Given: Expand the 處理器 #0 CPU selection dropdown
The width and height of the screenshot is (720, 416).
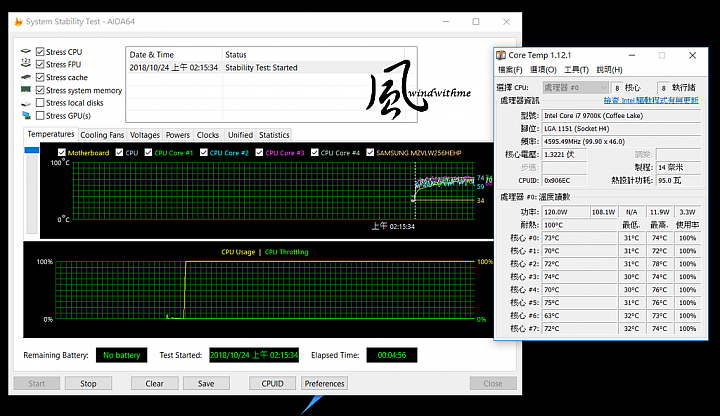Looking at the screenshot, I should click(575, 87).
